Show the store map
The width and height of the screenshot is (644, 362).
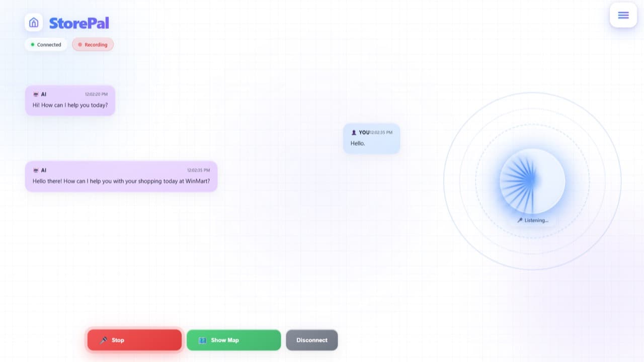coord(233,340)
